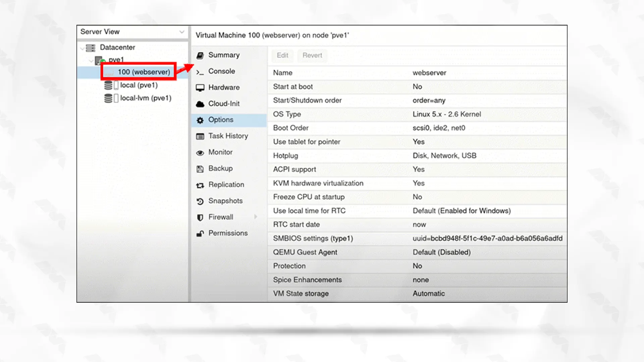
Task: Expand Datacenter tree item
Action: coord(82,47)
